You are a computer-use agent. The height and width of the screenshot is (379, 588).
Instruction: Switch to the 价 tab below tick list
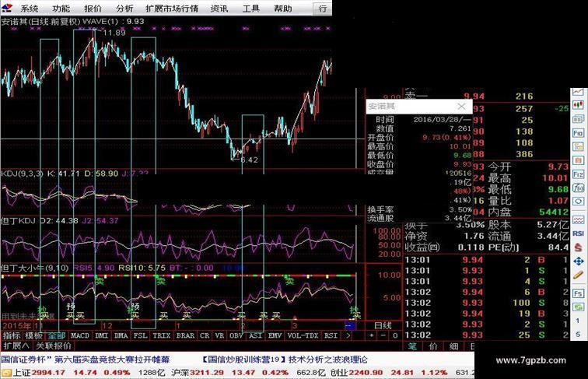tap(432, 346)
